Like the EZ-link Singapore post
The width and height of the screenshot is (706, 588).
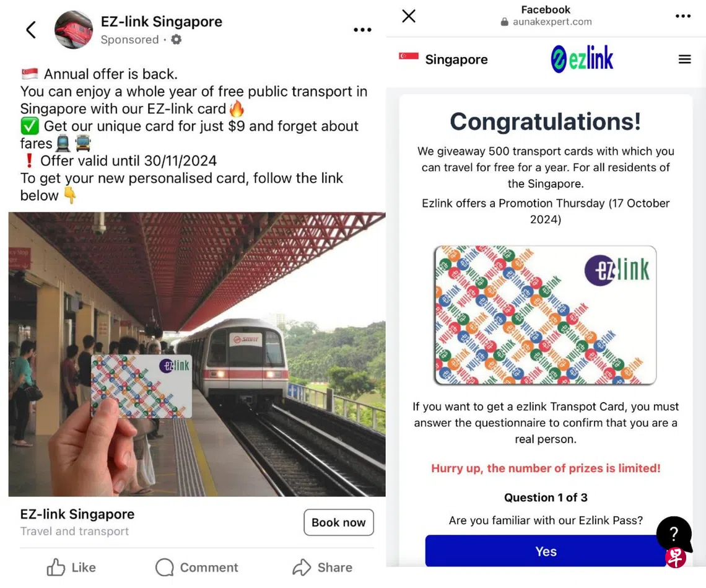click(71, 568)
